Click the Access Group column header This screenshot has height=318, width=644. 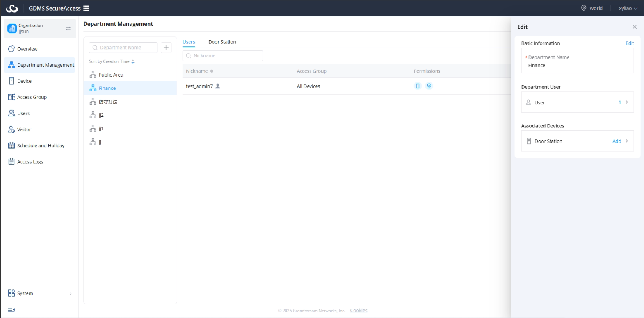311,71
